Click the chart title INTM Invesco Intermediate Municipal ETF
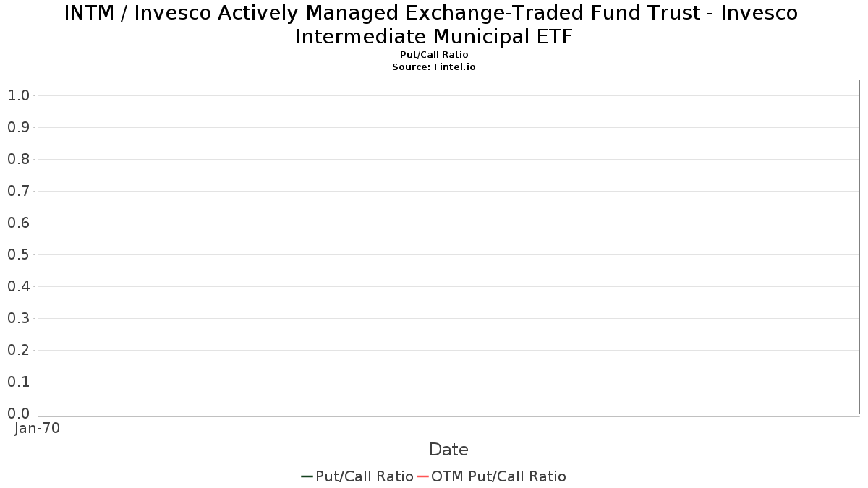 point(431,25)
